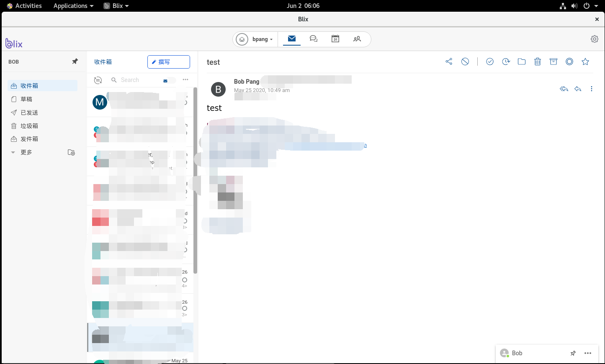Viewport: 605px width, 364px height.
Task: Open Bob Pang's B avatar
Action: (218, 89)
